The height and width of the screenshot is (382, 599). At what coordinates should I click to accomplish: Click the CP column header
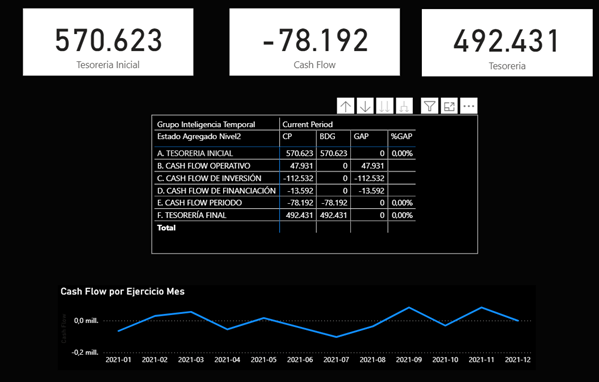click(x=287, y=136)
